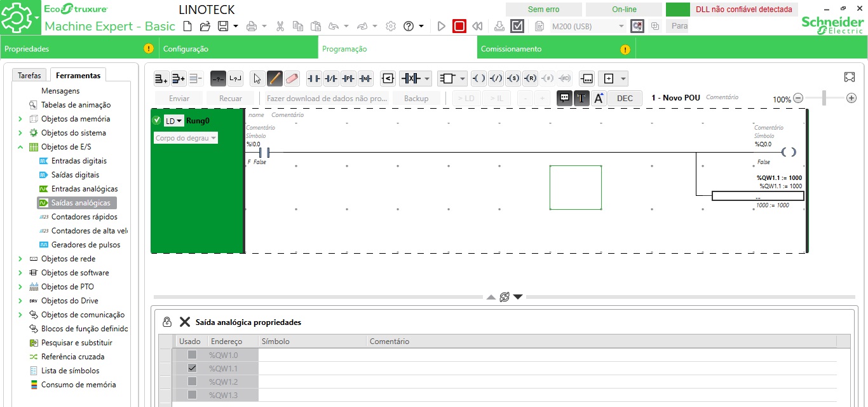
Task: Insert a Reset coil (R)
Action: [531, 78]
